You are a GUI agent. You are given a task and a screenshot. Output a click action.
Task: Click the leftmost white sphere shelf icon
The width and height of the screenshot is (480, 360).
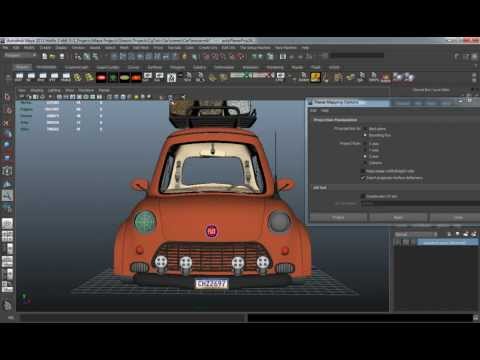pos(397,77)
